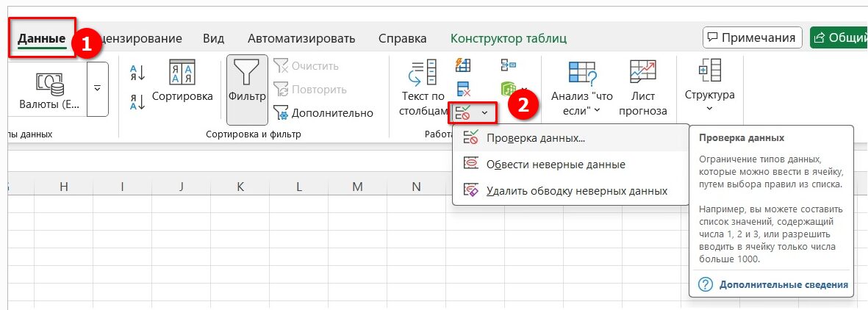This screenshot has width=868, height=310.
Task: Click the Очистить filter command
Action: coord(306,66)
